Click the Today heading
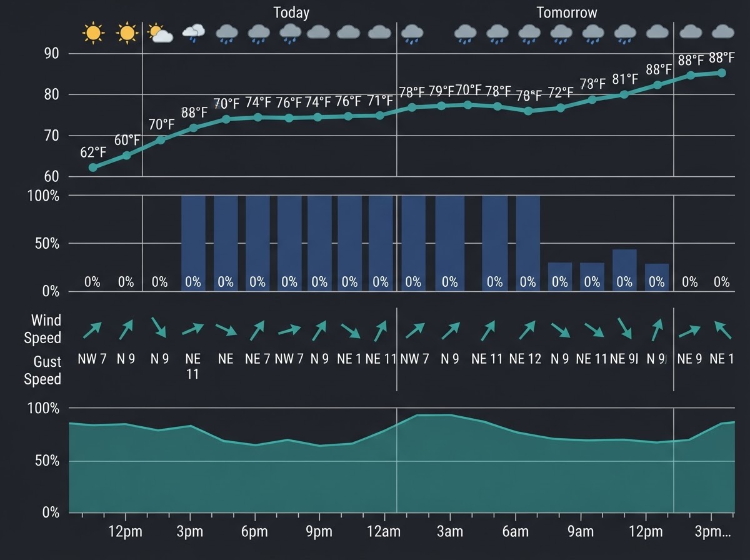 291,12
